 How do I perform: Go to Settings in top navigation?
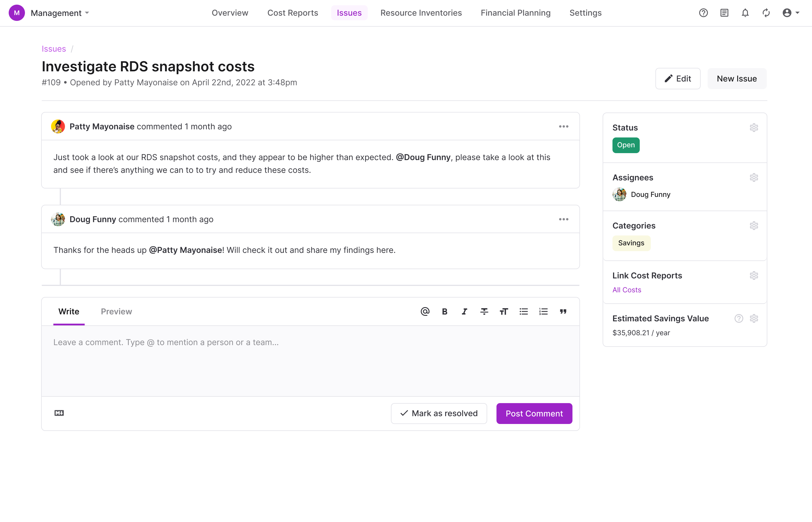point(585,13)
